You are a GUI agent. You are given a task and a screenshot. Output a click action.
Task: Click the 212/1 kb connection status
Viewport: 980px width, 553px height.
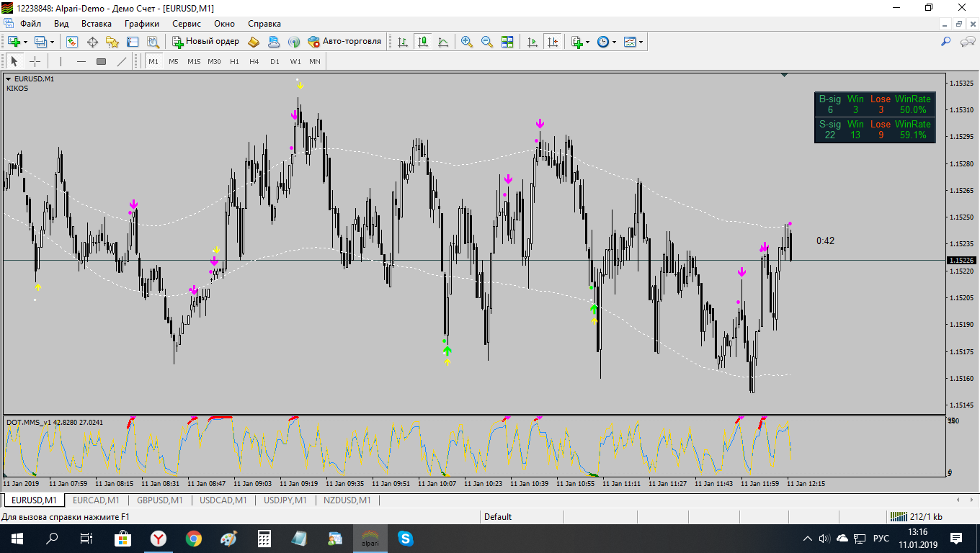coord(916,516)
